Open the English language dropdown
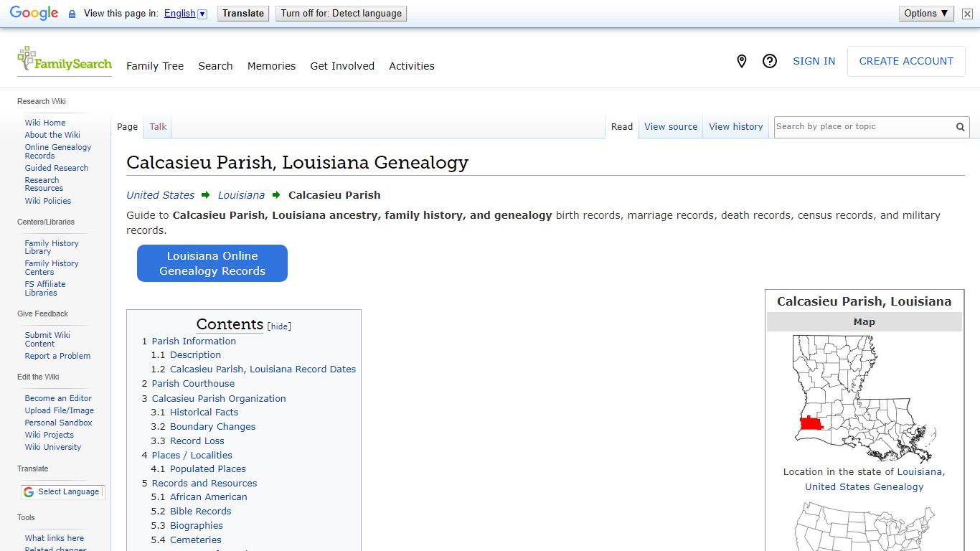Viewport: 980px width, 551px height. tap(185, 14)
